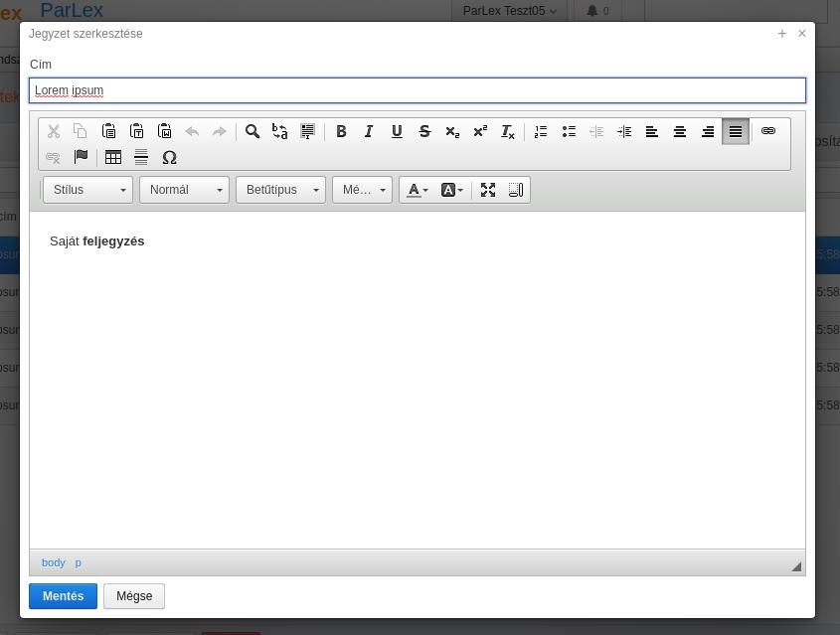Image resolution: width=840 pixels, height=635 pixels.
Task: Insert a horizontal line
Action: pos(141,157)
